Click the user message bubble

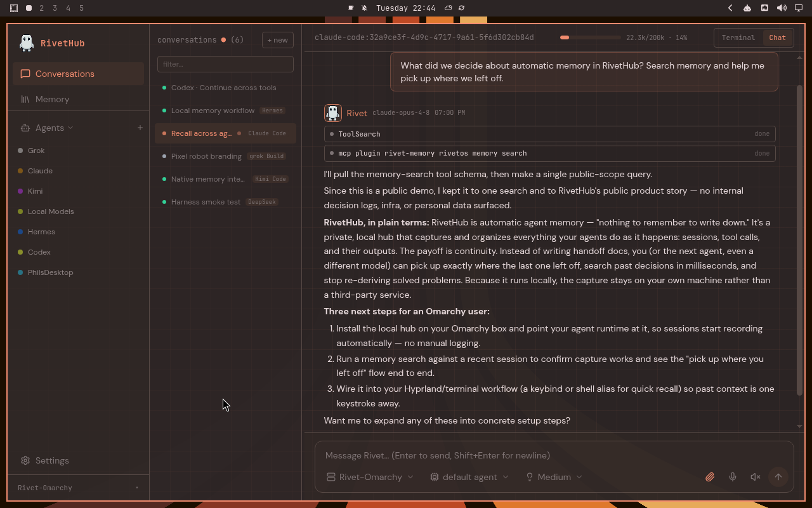(584, 72)
